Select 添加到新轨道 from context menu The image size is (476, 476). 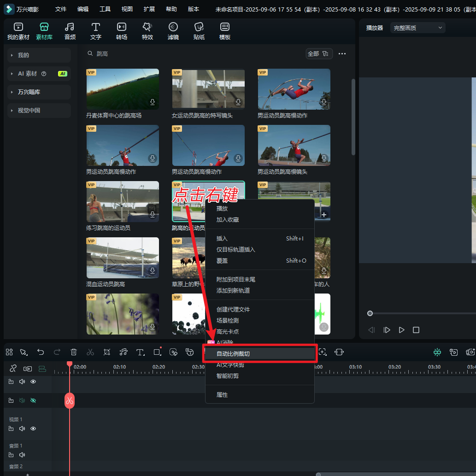tap(260, 290)
